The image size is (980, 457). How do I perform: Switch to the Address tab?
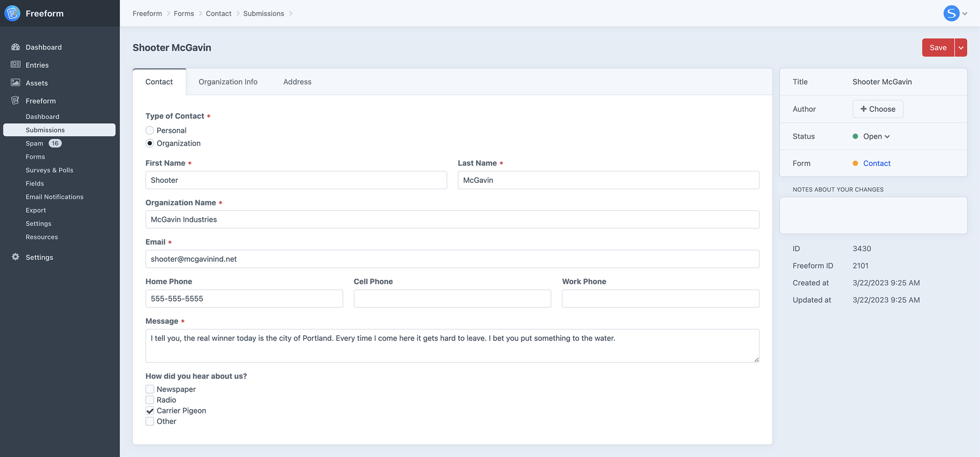click(x=297, y=82)
